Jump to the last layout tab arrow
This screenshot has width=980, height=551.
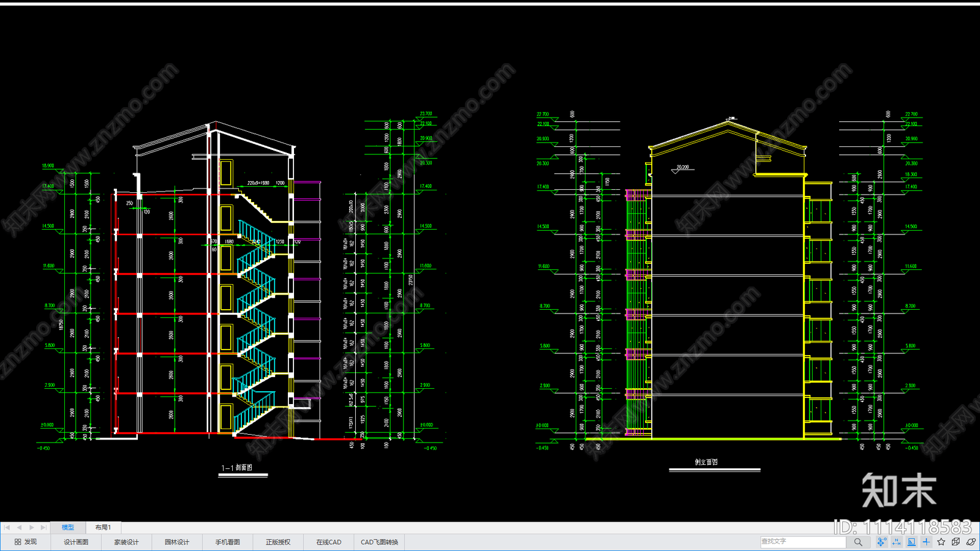(x=43, y=527)
